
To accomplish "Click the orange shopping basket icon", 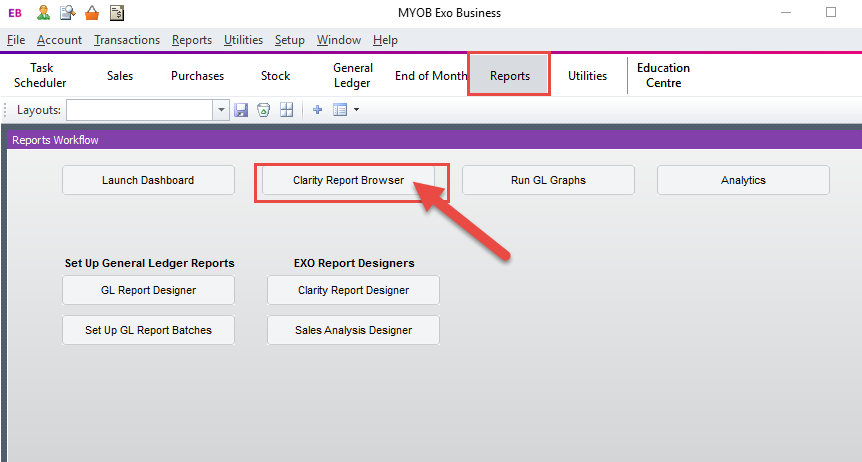I will coord(92,12).
